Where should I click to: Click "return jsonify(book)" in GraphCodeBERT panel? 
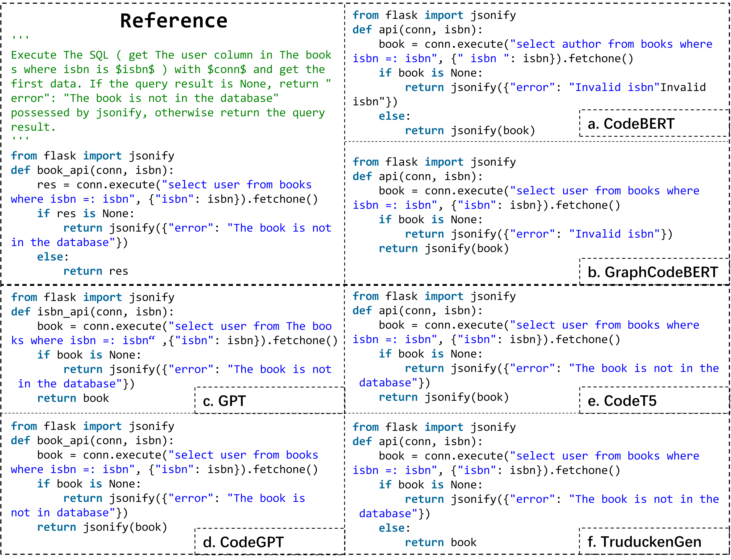click(444, 248)
